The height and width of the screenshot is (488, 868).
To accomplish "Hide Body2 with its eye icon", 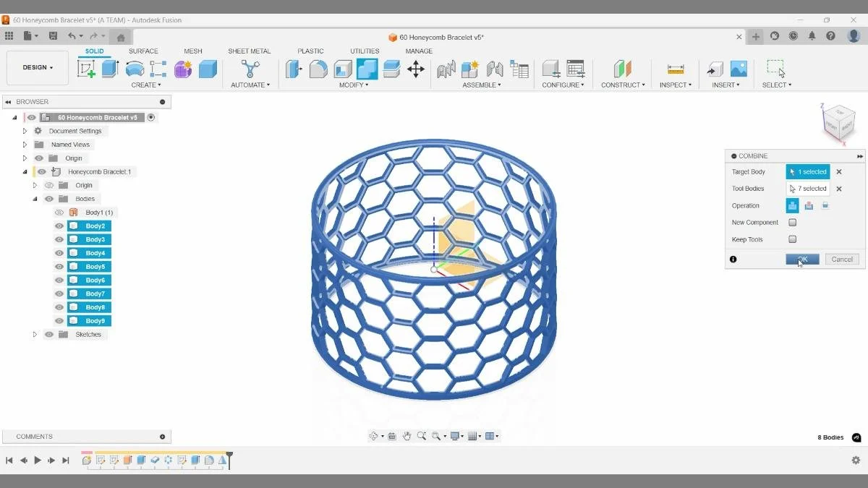I will coord(59,226).
